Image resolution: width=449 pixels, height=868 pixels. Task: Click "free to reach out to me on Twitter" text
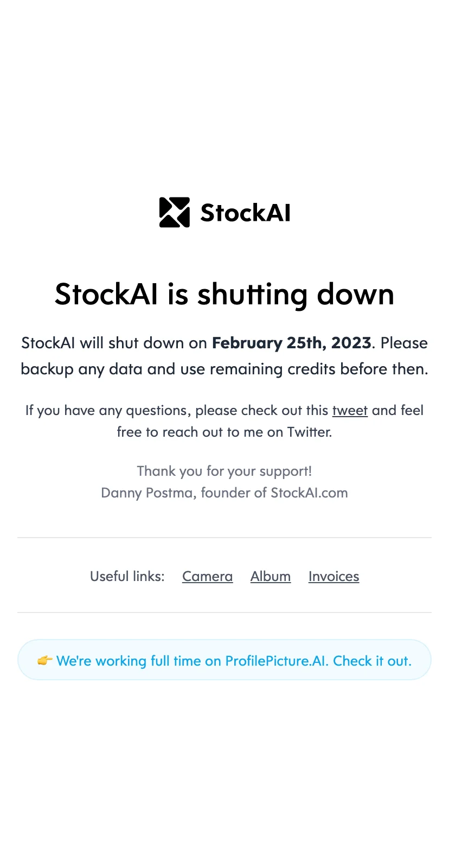(x=224, y=432)
